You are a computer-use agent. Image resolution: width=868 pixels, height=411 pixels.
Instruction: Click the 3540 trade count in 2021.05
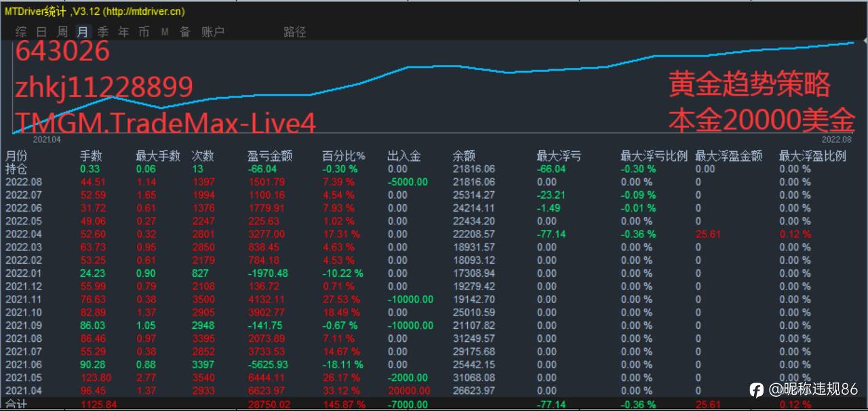(203, 378)
